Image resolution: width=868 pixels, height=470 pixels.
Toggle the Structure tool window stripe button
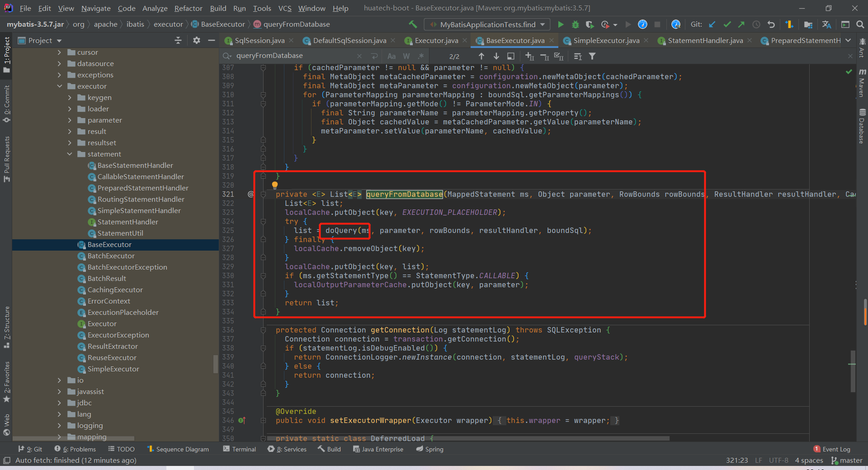pyautogui.click(x=6, y=327)
